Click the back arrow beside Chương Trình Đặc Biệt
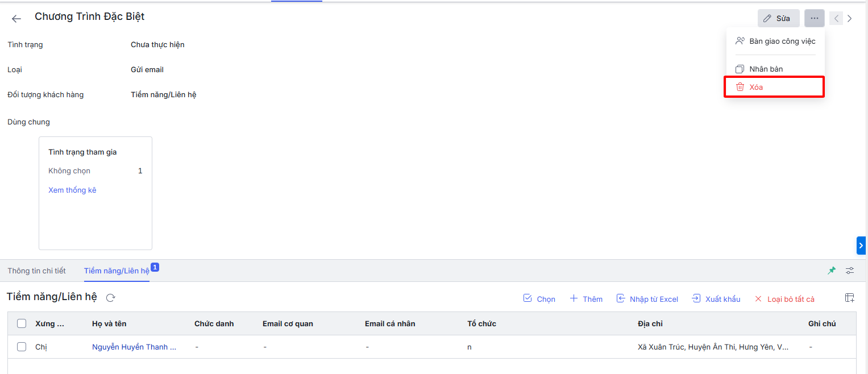 tap(16, 18)
